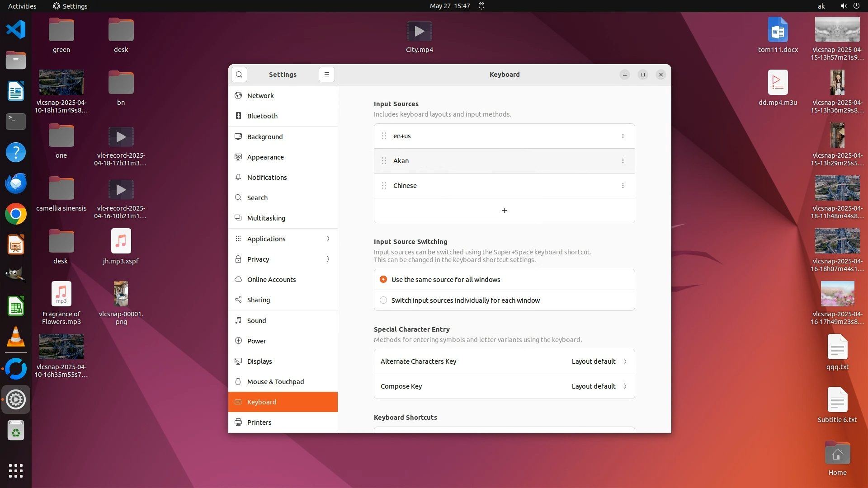This screenshot has height=488, width=868.
Task: Open the Settings hamburger menu
Action: tap(327, 75)
